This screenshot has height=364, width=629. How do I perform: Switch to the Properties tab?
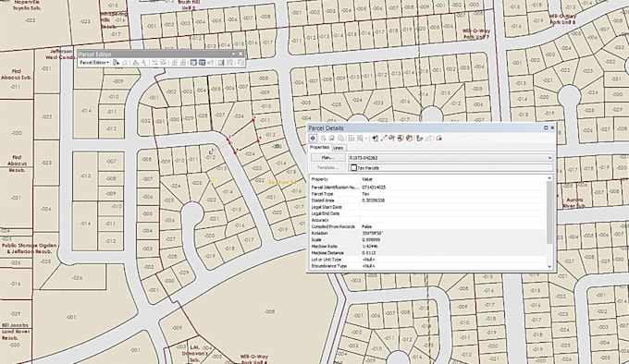tap(319, 148)
